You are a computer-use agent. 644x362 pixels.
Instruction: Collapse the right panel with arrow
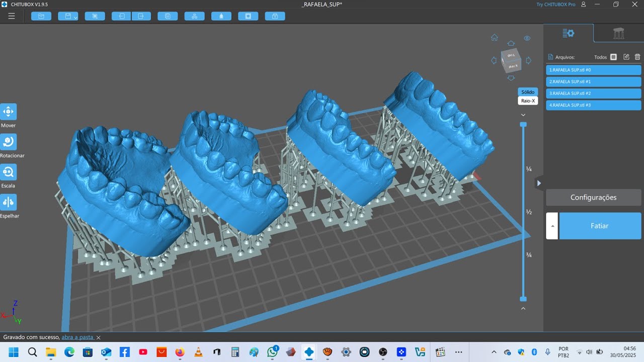click(539, 183)
